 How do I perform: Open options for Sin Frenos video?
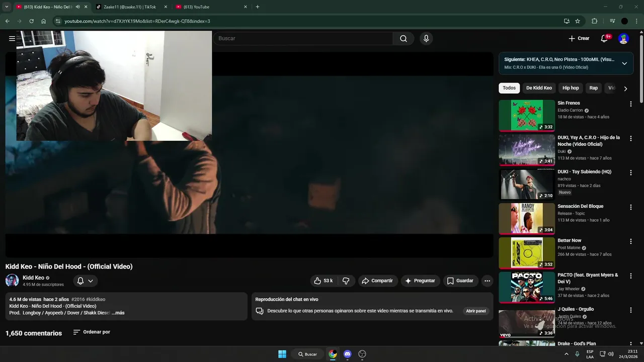(631, 104)
